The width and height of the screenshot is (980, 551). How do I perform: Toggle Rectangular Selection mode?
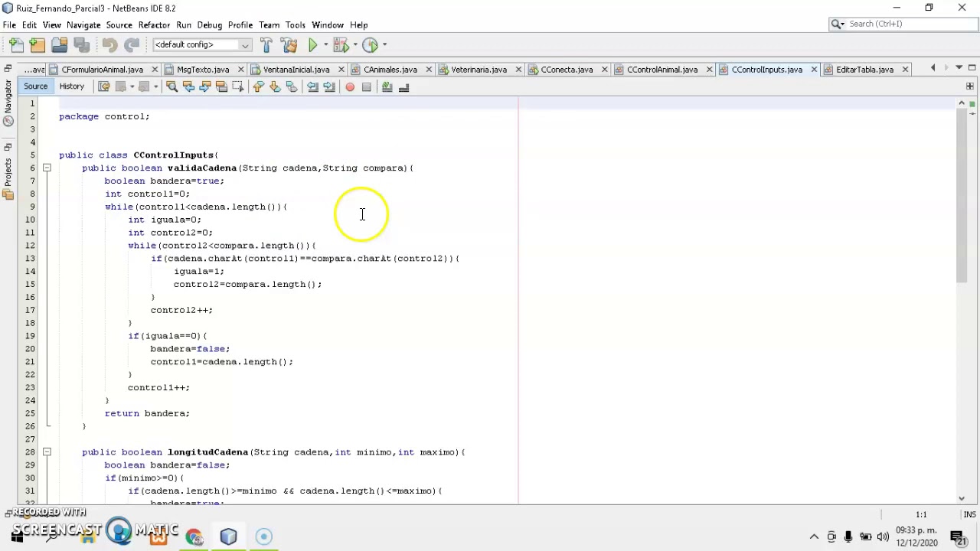click(238, 86)
